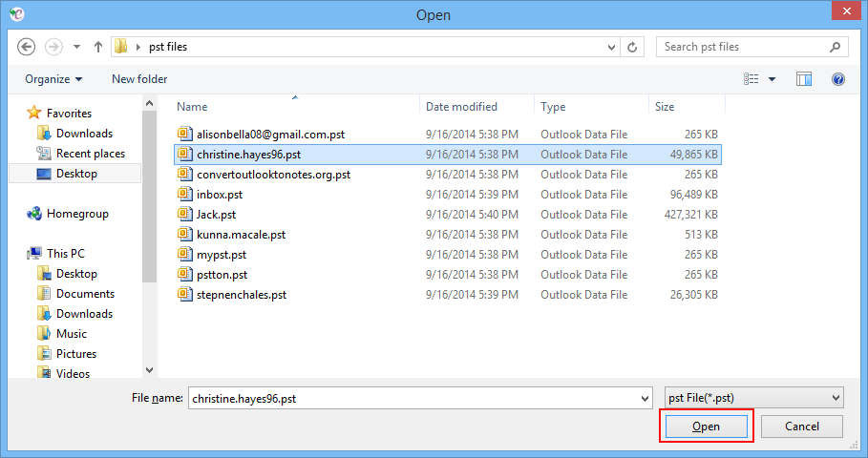
Task: Toggle the preview pane icon
Action: coord(804,79)
